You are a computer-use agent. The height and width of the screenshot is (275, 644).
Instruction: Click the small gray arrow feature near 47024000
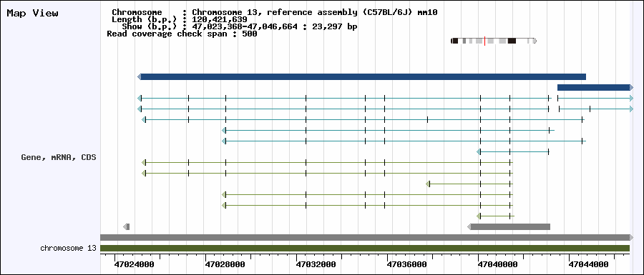(127, 226)
